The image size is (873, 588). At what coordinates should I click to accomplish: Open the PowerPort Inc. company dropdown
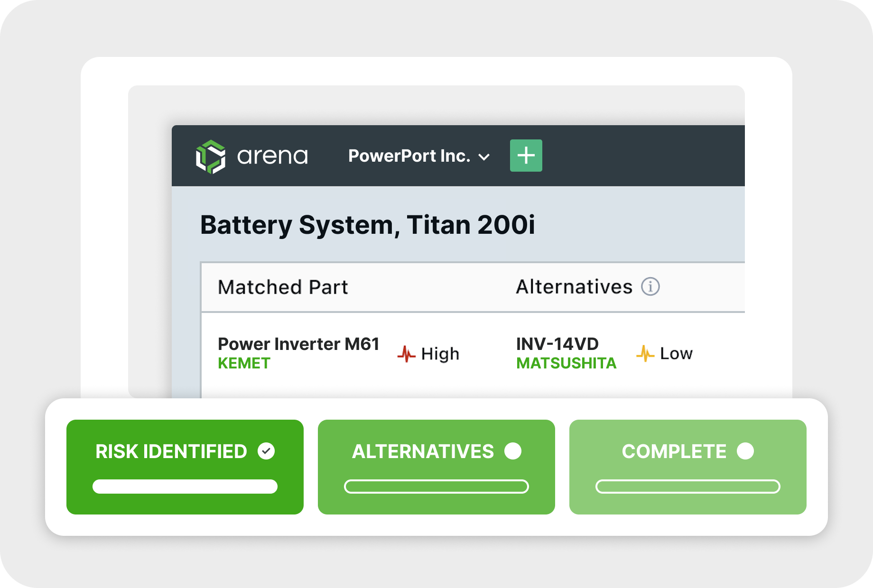point(409,156)
